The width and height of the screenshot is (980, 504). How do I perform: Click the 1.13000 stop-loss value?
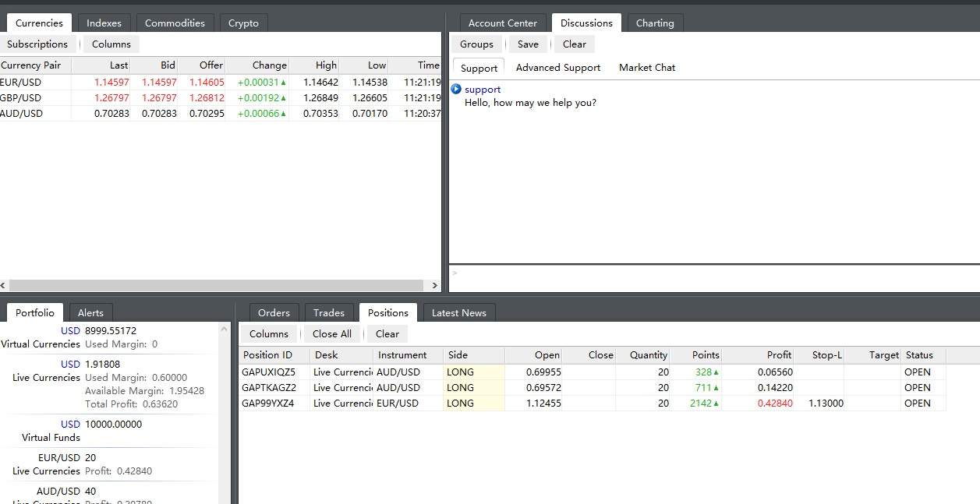[825, 403]
